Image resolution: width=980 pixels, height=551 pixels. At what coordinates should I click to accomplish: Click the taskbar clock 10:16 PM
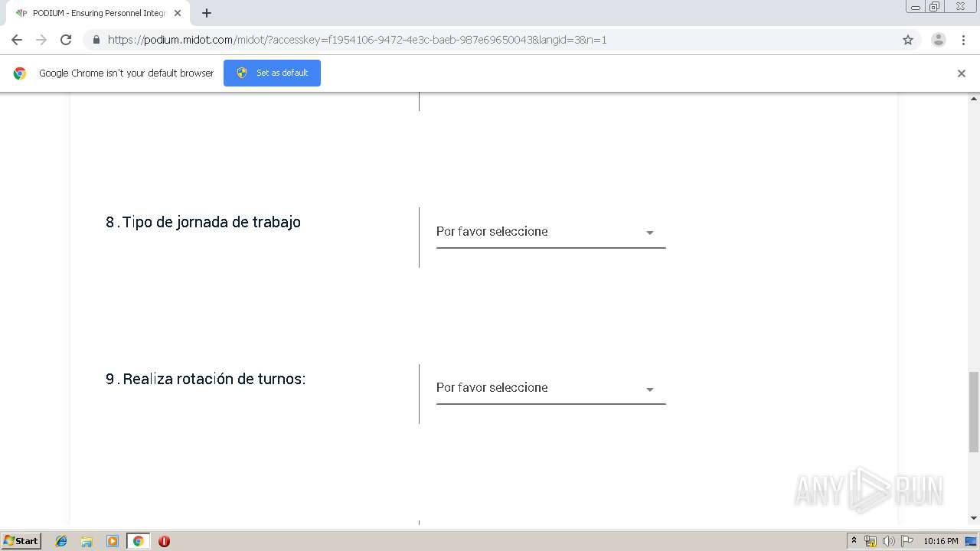point(941,541)
